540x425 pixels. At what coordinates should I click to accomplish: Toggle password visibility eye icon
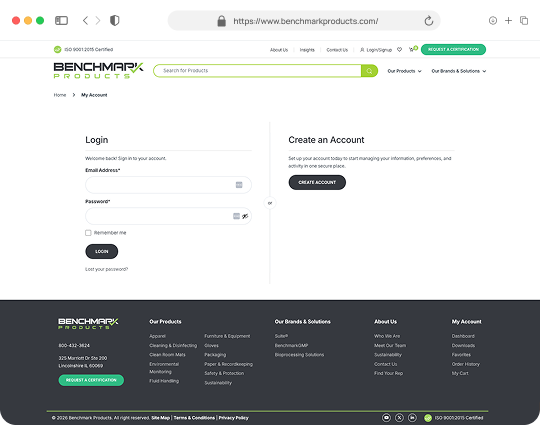click(x=245, y=216)
